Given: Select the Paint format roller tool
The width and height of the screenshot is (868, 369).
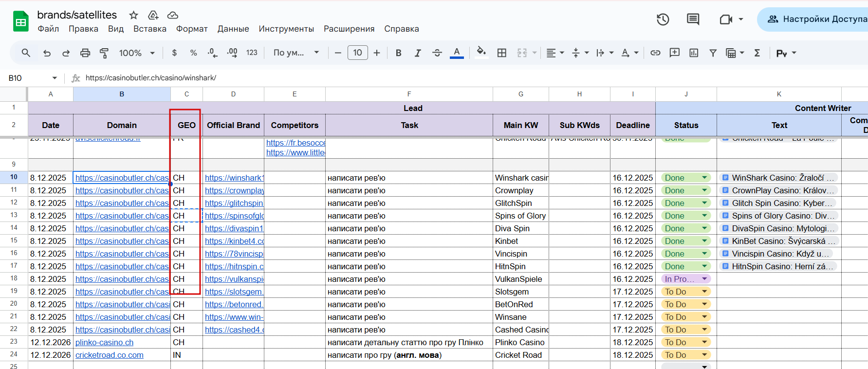Looking at the screenshot, I should click(x=104, y=53).
